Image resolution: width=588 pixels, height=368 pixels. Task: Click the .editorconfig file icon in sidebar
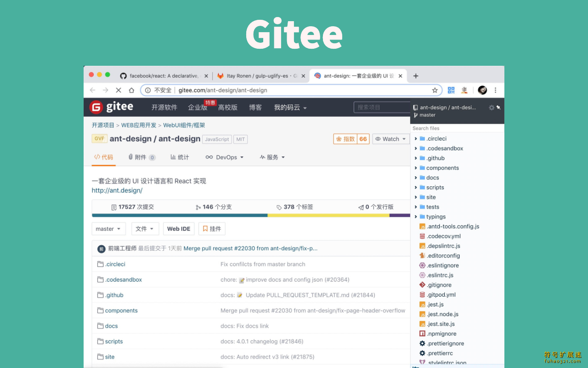click(x=422, y=256)
